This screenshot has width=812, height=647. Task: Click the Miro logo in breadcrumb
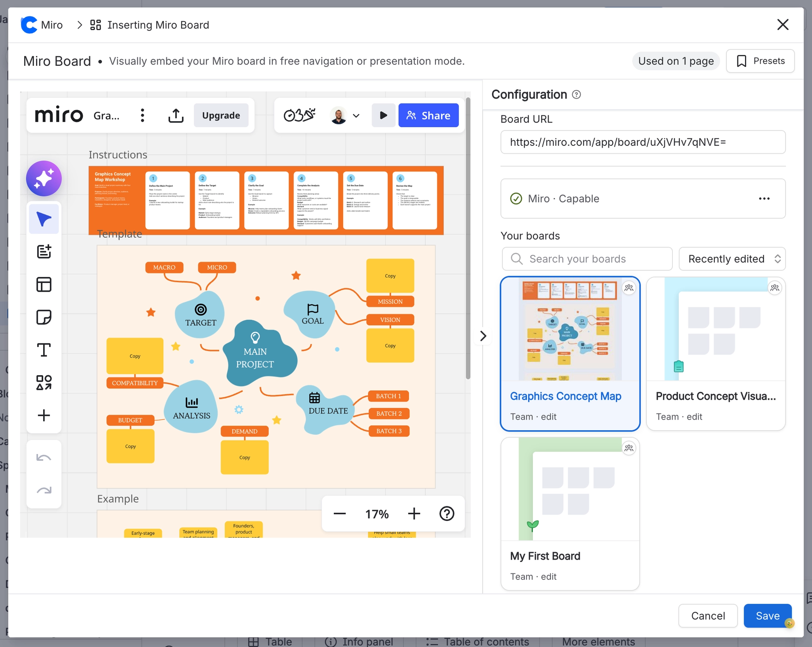[29, 25]
